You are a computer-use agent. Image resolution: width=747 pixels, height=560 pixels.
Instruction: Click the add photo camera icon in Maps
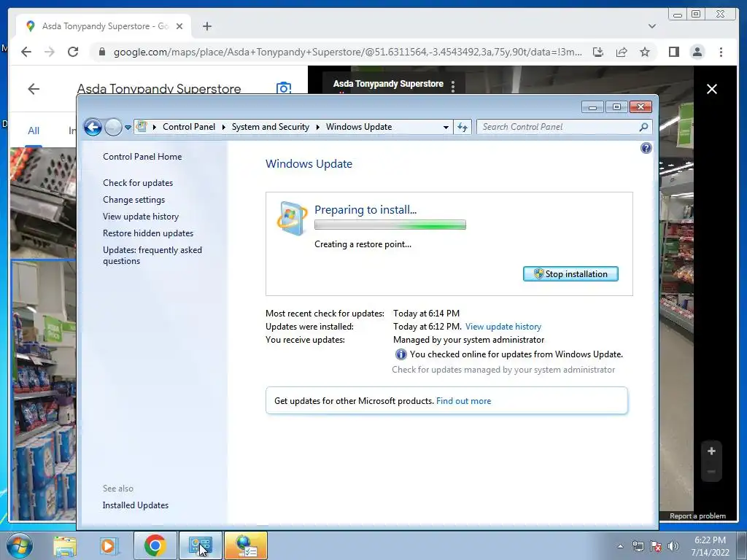point(284,87)
